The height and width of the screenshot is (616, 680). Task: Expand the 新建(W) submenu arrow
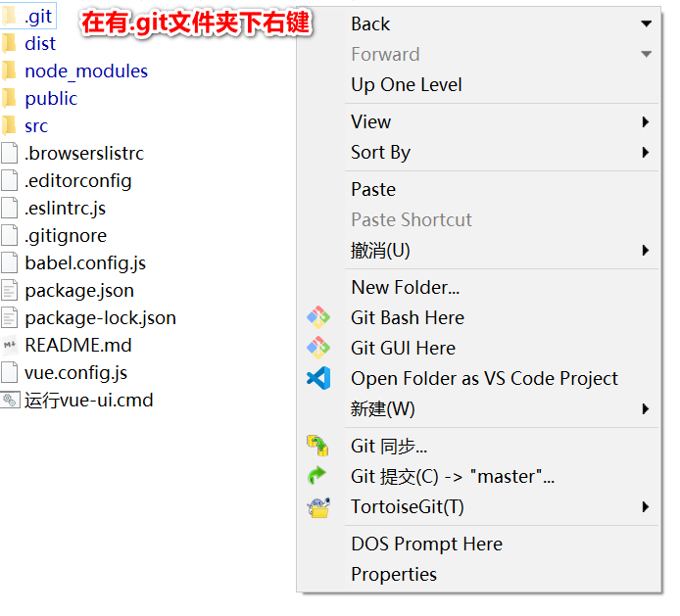(x=646, y=408)
